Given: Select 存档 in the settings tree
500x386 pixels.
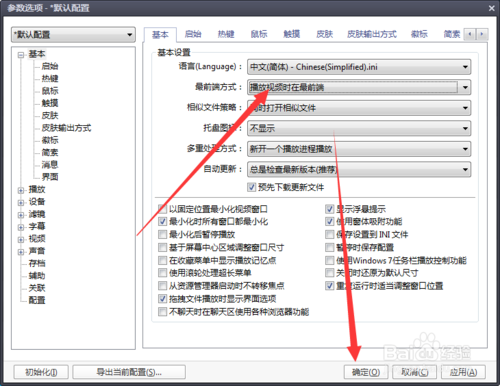Looking at the screenshot, I should (x=37, y=263).
